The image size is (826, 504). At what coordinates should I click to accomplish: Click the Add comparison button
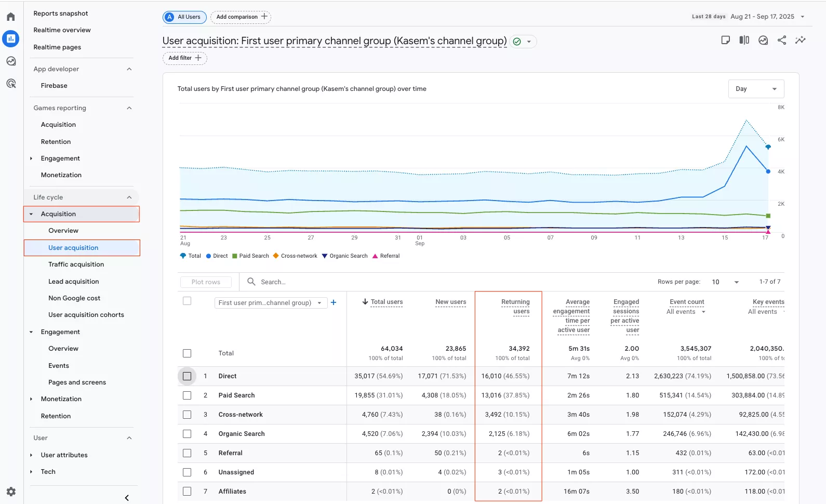click(241, 17)
